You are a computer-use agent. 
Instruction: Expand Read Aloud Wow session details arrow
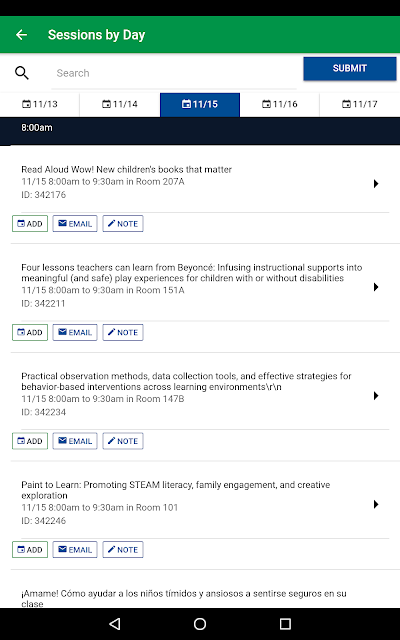tap(376, 184)
